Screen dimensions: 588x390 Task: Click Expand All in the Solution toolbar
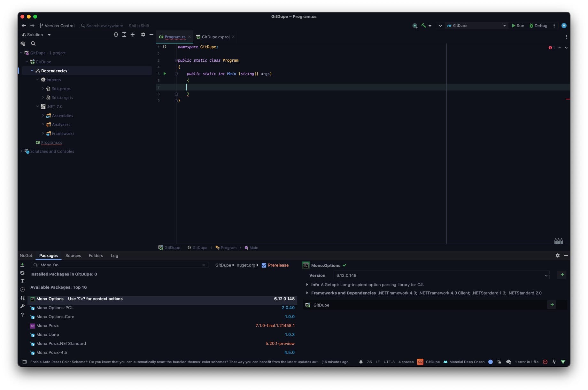coord(124,35)
